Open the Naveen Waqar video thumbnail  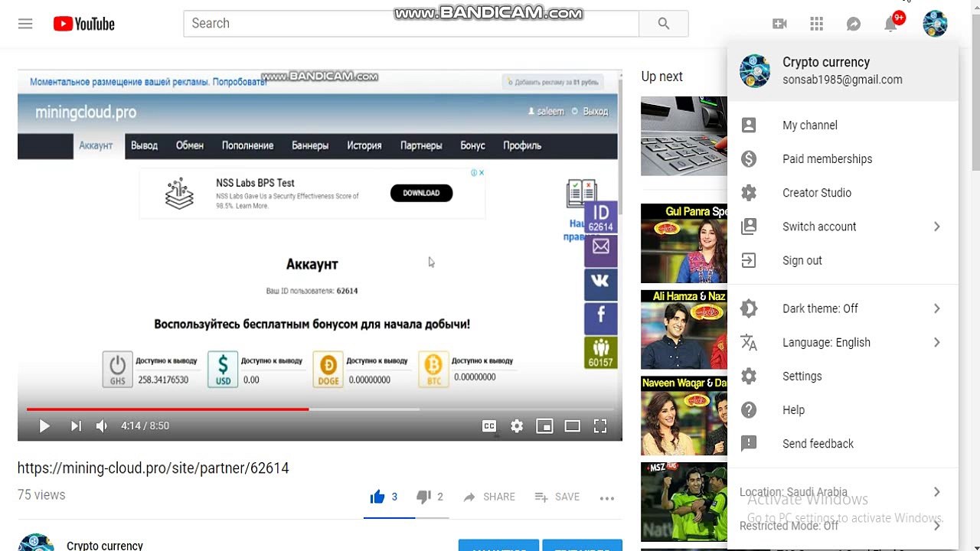pos(684,416)
